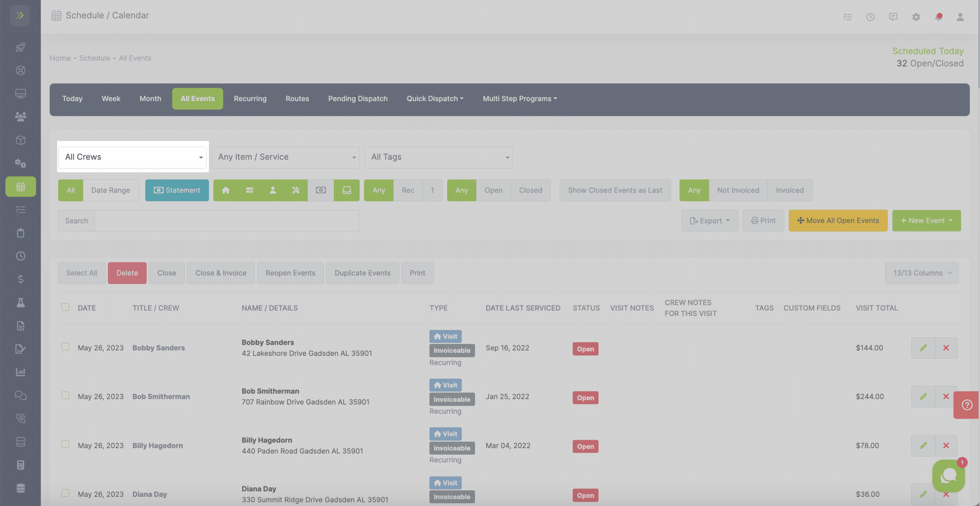Focus the Search input field
The width and height of the screenshot is (980, 506).
pos(227,221)
